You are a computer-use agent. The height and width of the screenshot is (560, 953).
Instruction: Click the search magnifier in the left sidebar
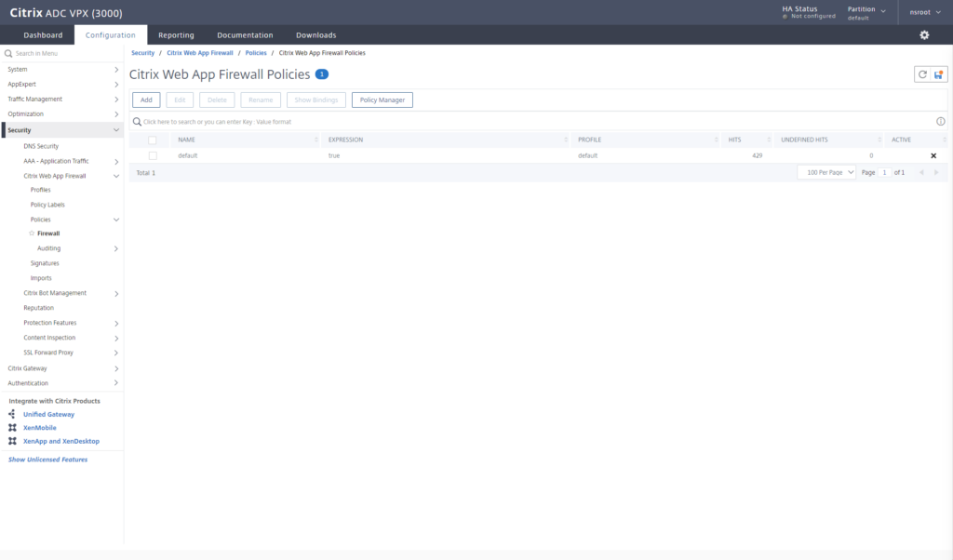coord(7,53)
